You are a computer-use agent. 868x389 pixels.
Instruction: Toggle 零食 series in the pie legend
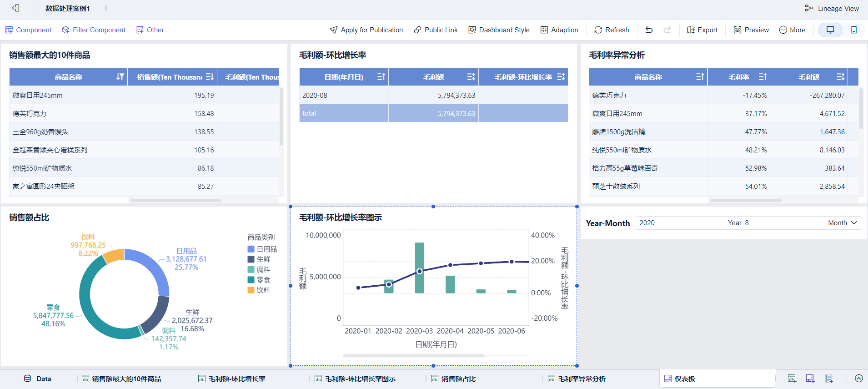tap(259, 280)
